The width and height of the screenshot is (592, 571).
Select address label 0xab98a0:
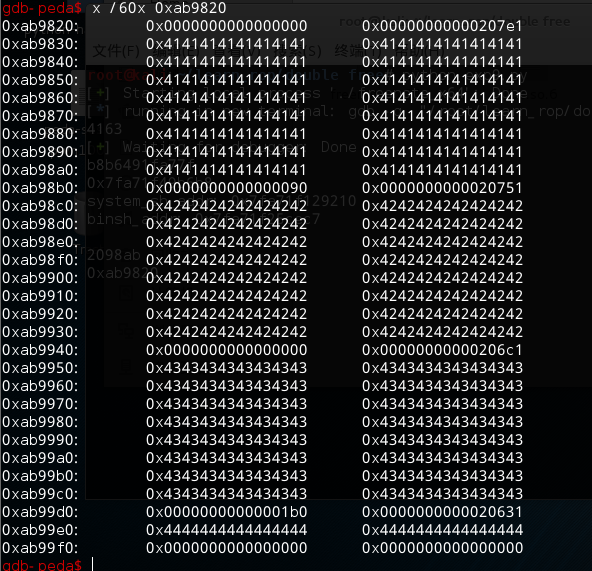point(40,170)
